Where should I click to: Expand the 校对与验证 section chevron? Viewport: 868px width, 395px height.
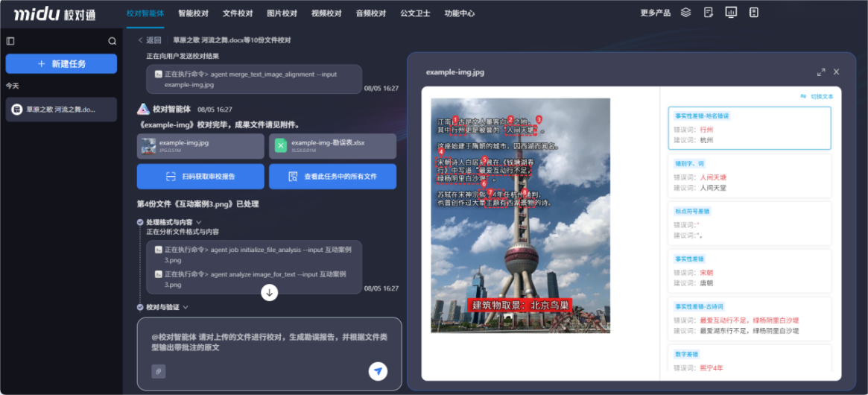point(186,307)
